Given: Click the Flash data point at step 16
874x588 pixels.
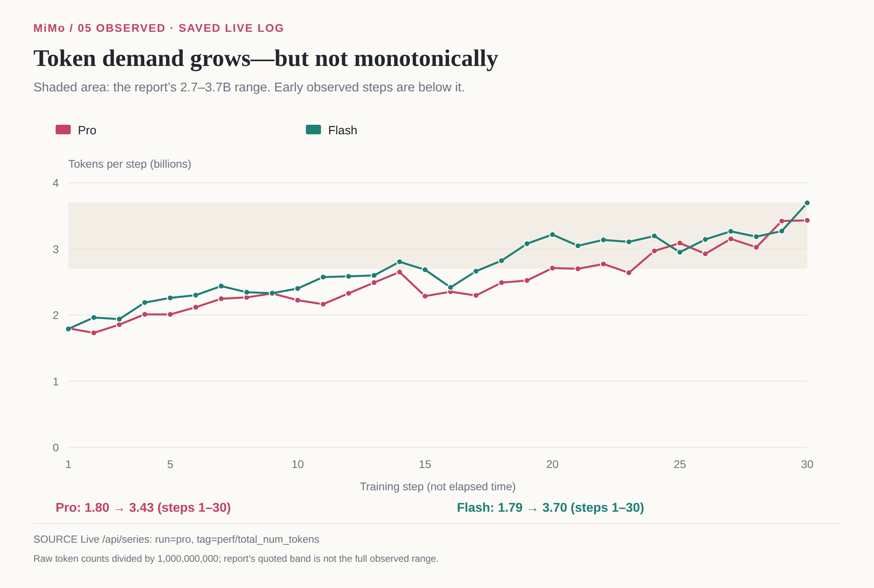Looking at the screenshot, I should (451, 287).
